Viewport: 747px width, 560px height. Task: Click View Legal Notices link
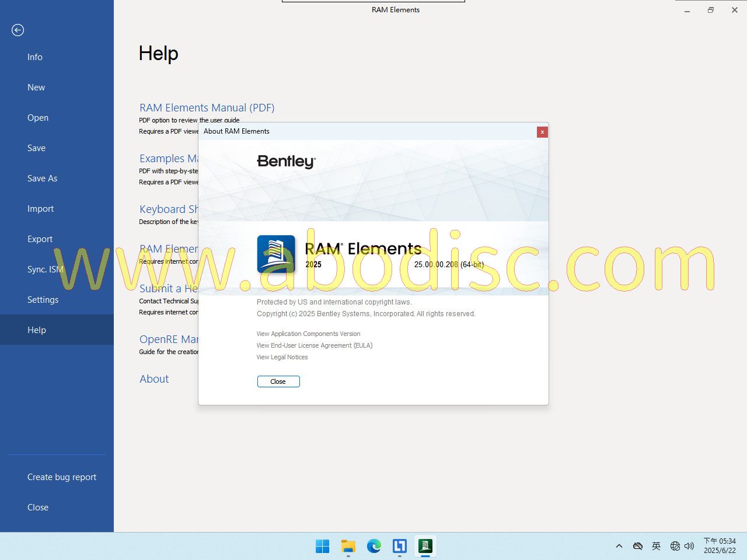click(282, 358)
